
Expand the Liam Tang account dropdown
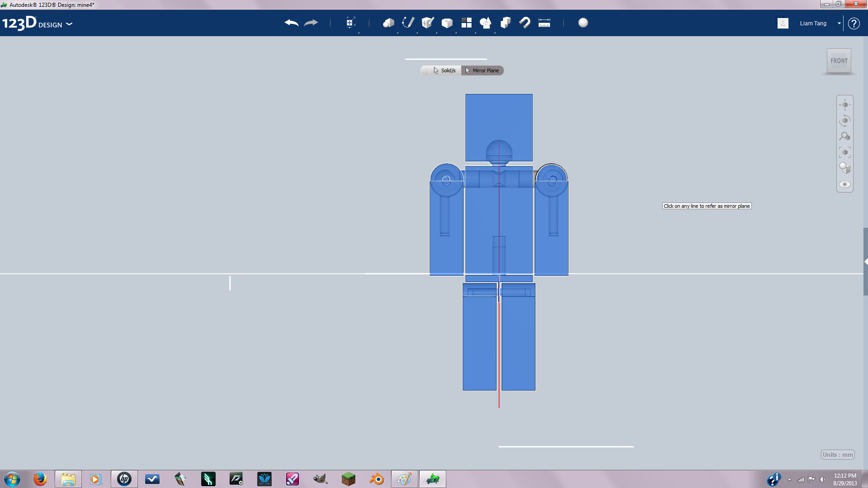pos(839,23)
